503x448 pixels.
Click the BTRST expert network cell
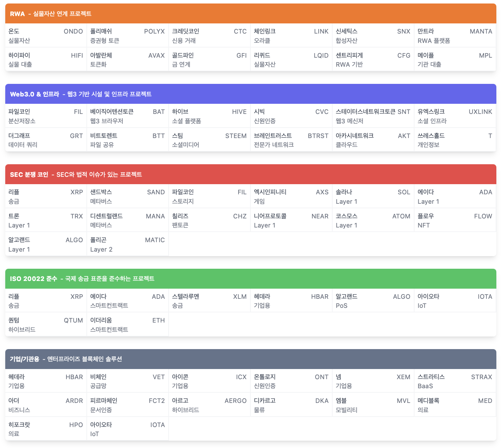[291, 140]
